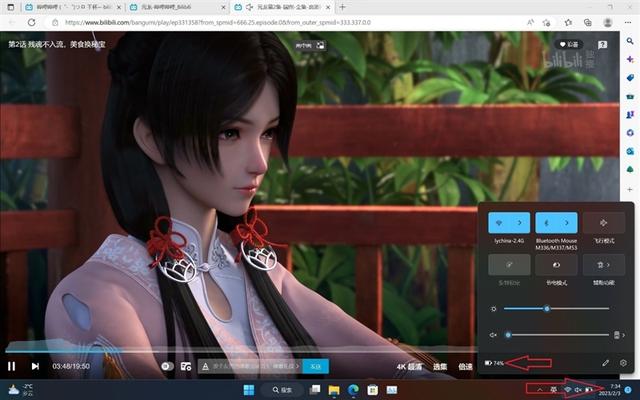Open the sidebar Outlook icon
Image resolution: width=640 pixels, height=400 pixels.
point(630,151)
